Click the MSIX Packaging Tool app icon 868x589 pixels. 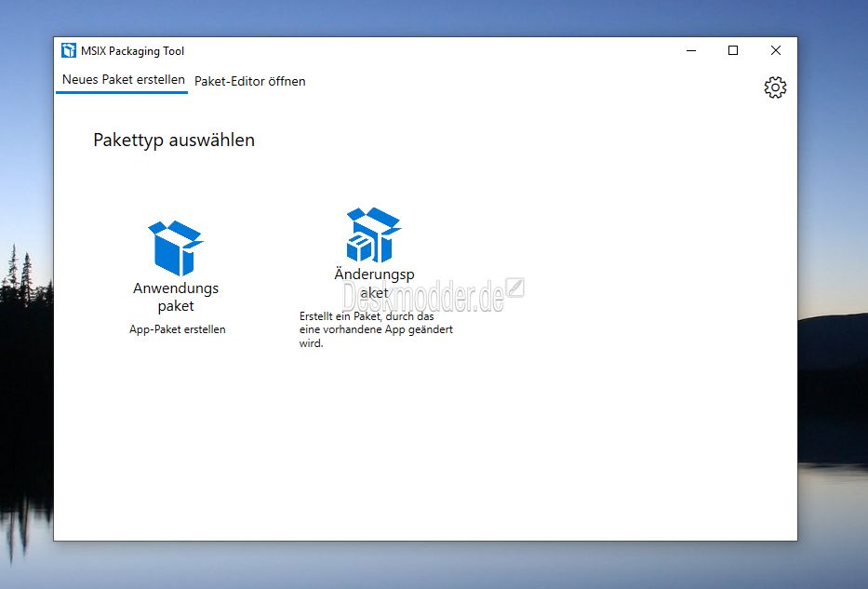pyautogui.click(x=69, y=50)
